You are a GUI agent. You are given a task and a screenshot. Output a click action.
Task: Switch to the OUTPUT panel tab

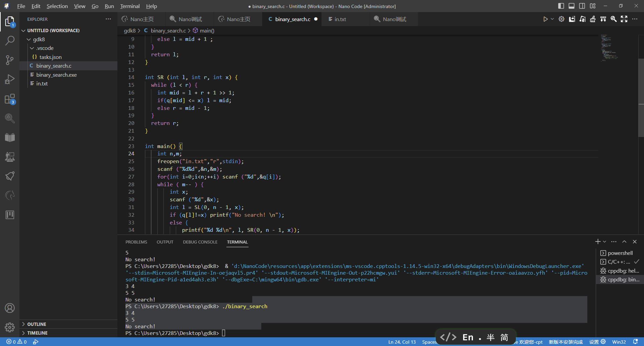click(165, 242)
